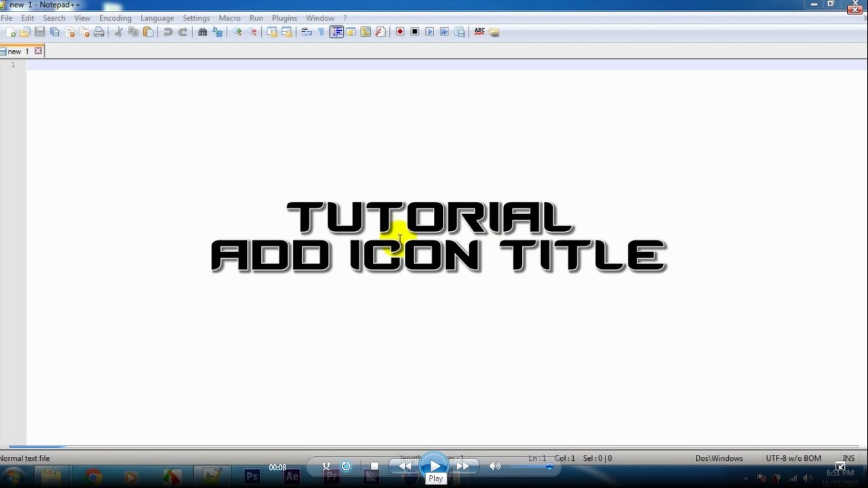Click the Cut scissors icon
The image size is (868, 488).
(x=119, y=32)
